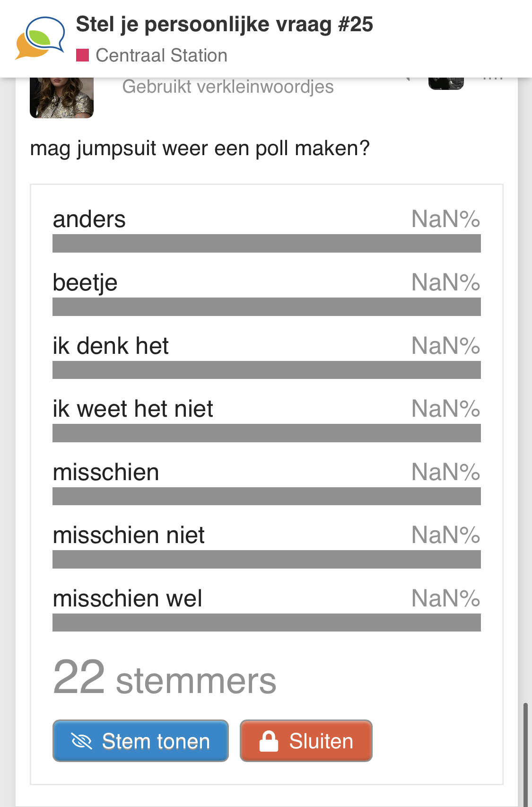The width and height of the screenshot is (532, 807).
Task: Select the poll option anders
Action: 266,230
